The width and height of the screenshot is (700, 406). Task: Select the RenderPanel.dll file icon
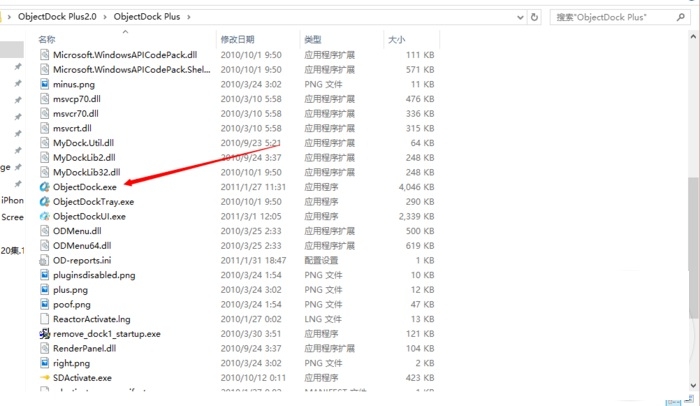coord(44,349)
